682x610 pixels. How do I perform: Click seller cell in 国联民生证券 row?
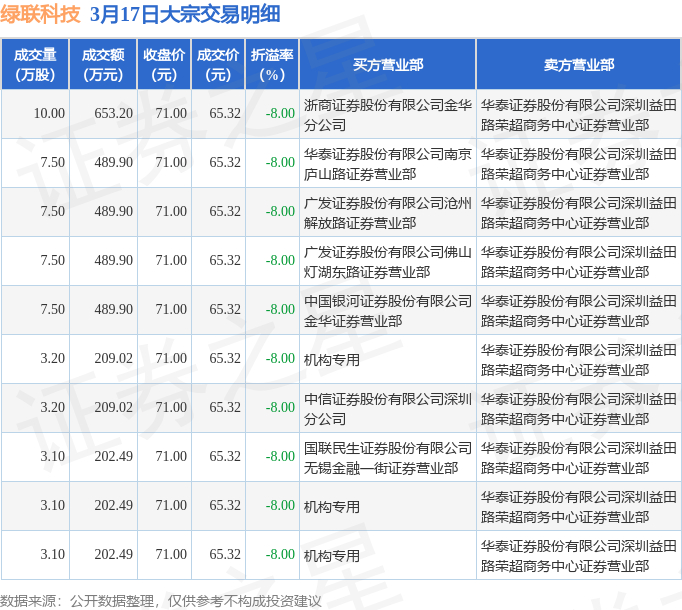[578, 458]
